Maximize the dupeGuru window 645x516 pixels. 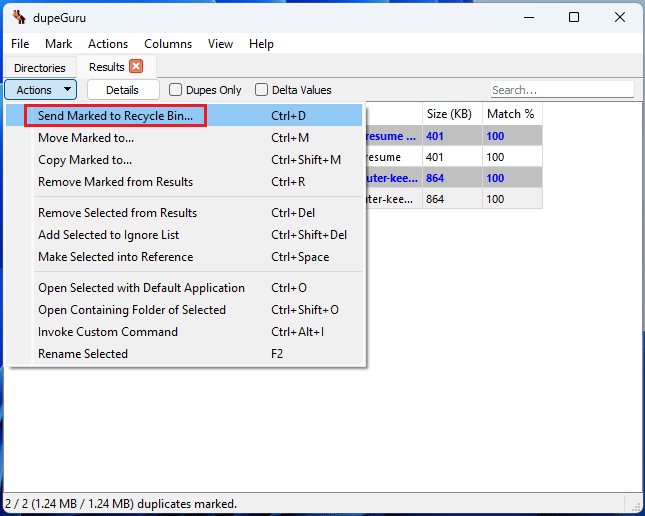[574, 17]
